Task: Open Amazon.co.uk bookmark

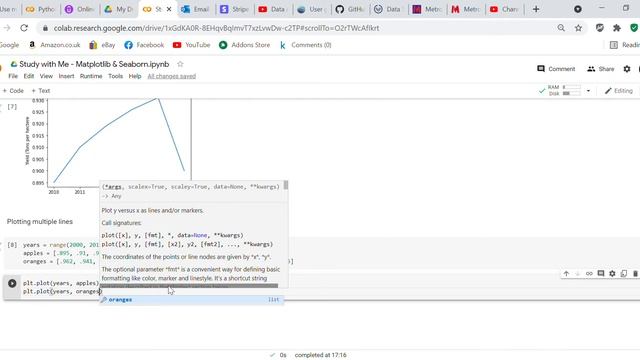Action: click(x=55, y=45)
